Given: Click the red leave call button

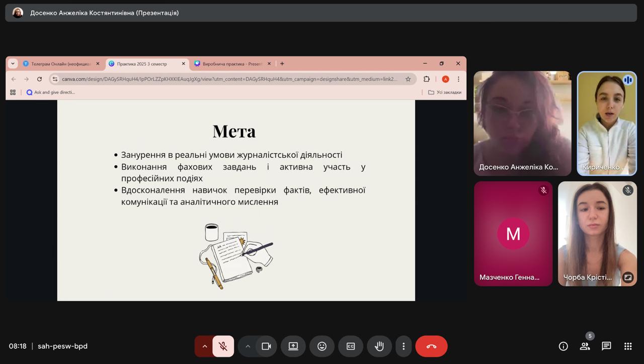Looking at the screenshot, I should [431, 346].
